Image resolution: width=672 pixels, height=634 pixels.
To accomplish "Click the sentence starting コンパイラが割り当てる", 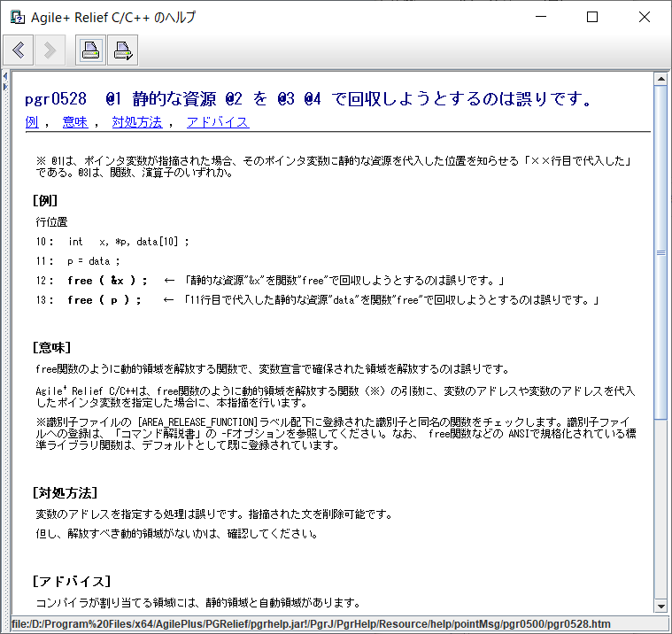I will coord(198,603).
